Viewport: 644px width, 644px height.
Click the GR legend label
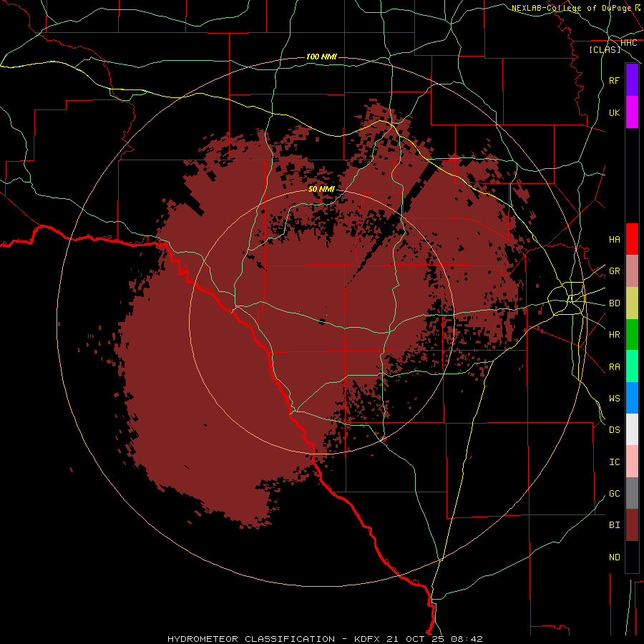(x=614, y=271)
